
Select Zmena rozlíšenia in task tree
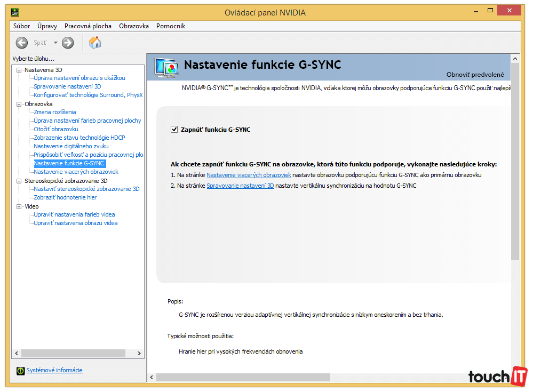point(55,112)
